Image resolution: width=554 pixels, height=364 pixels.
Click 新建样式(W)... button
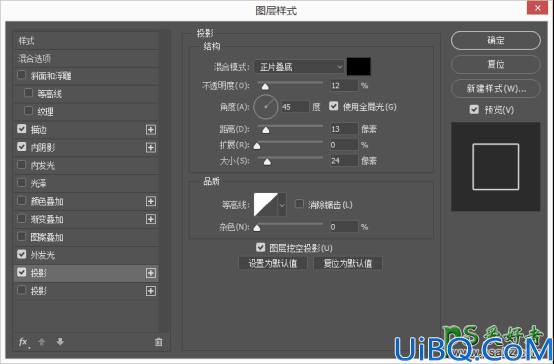pos(496,88)
